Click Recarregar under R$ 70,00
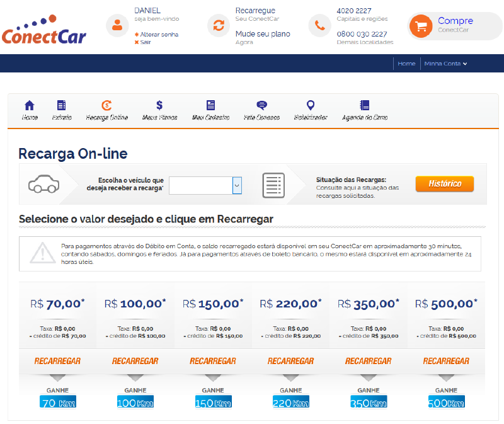Image resolution: width=504 pixels, height=424 pixels. tap(57, 361)
